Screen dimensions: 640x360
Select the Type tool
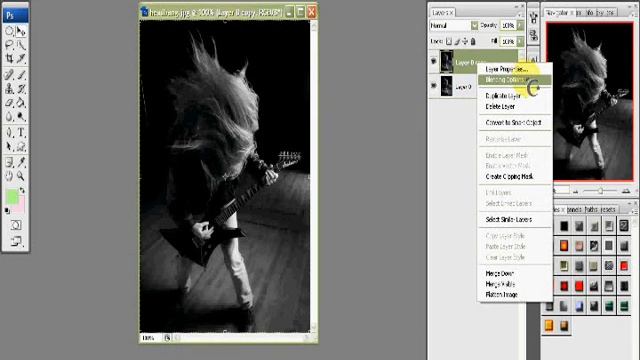21,132
